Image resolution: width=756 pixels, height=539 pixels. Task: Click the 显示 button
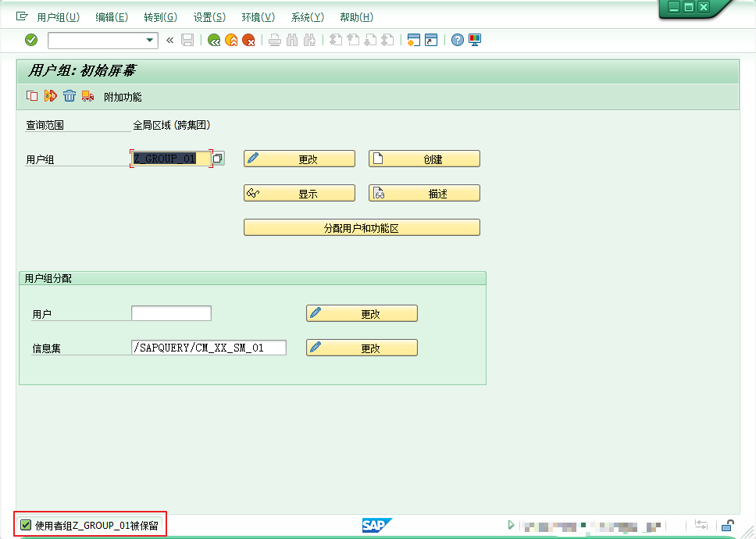pyautogui.click(x=299, y=193)
